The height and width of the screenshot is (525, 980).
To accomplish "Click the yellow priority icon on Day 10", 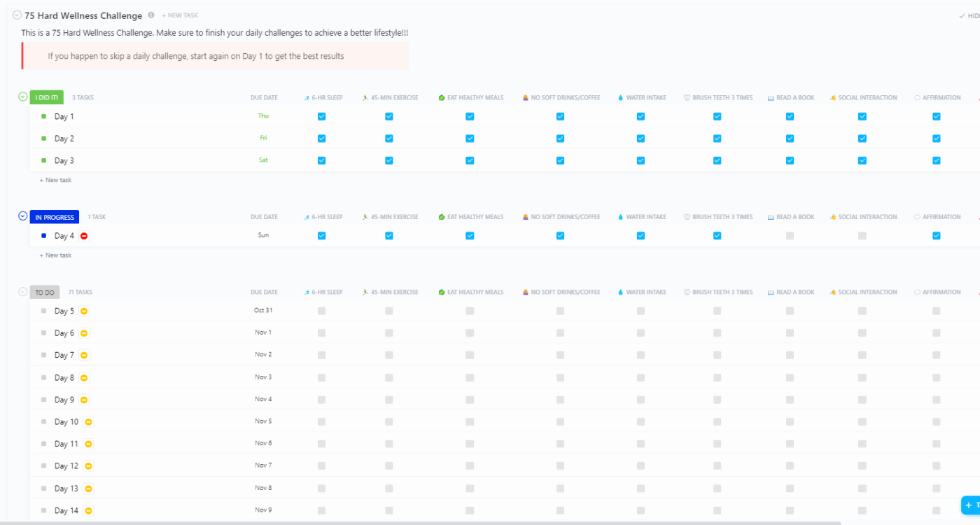I will (x=88, y=422).
